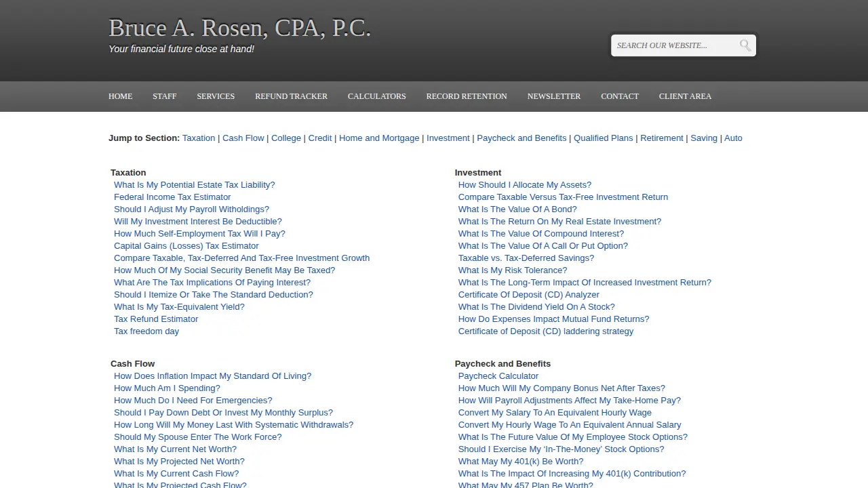Jump to the College section
This screenshot has width=868, height=488.
[x=286, y=138]
